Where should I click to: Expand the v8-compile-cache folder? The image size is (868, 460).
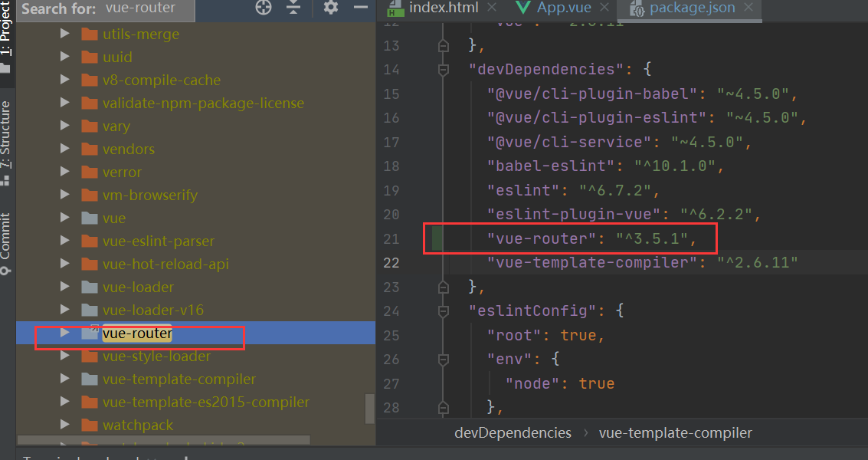tap(65, 80)
